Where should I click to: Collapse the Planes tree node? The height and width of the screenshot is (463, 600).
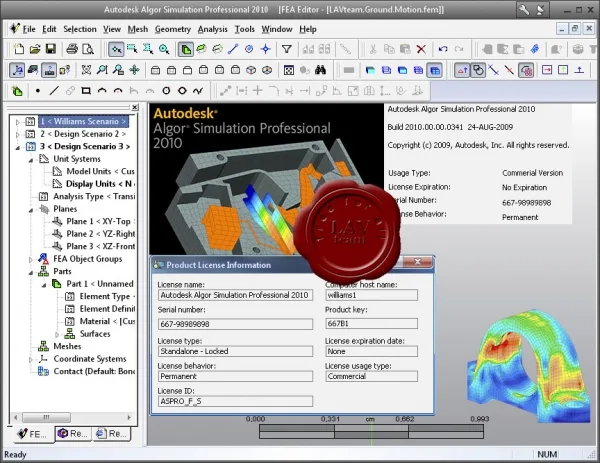31,210
